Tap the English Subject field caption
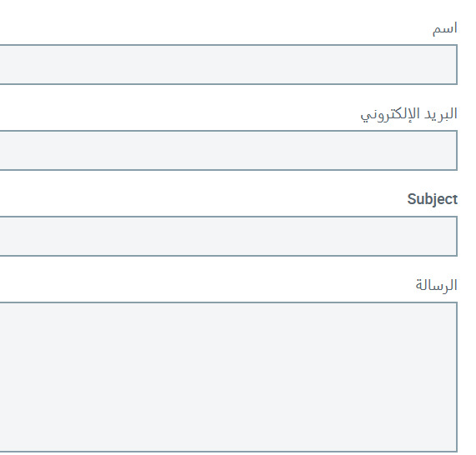Screen dimensions: 476x455 [x=433, y=200]
